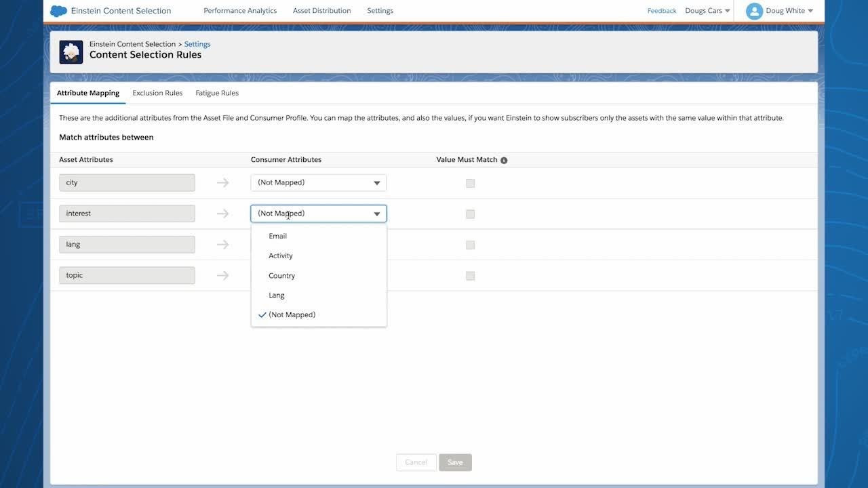Click the Value Must Match info icon
Screen dimensions: 868x488
[x=504, y=161]
